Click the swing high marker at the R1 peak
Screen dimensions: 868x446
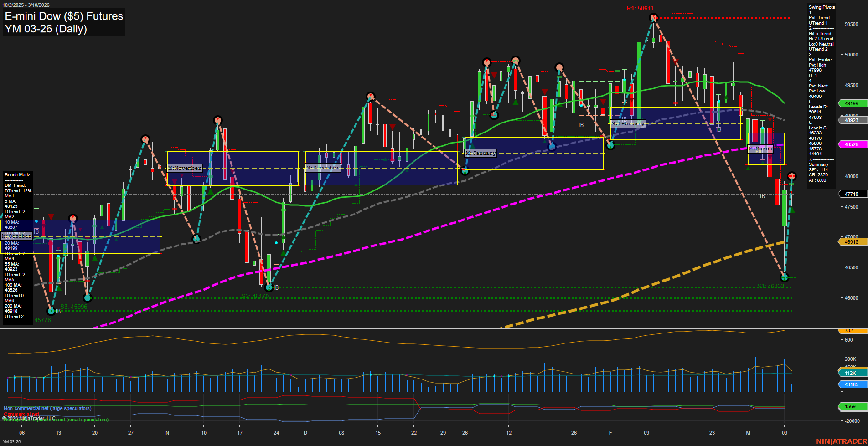click(x=653, y=17)
